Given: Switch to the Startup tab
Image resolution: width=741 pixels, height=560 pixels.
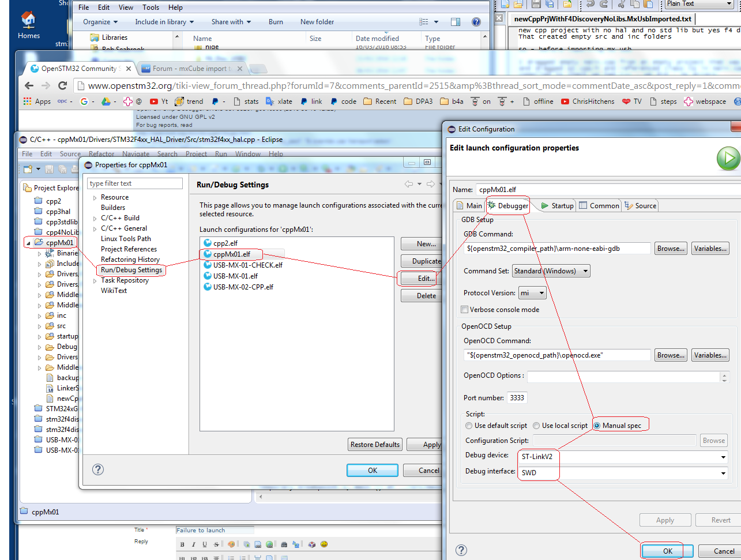Looking at the screenshot, I should click(x=557, y=206).
